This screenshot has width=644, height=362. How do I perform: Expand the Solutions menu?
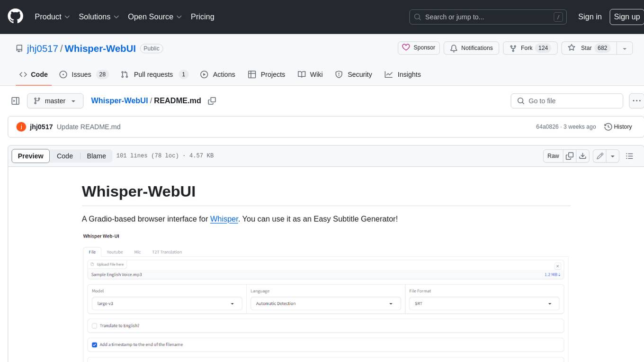[98, 17]
